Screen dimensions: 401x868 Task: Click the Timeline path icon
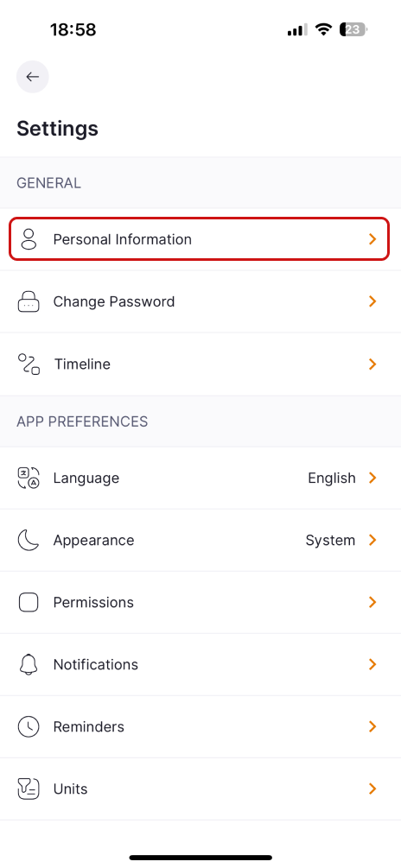click(x=29, y=364)
